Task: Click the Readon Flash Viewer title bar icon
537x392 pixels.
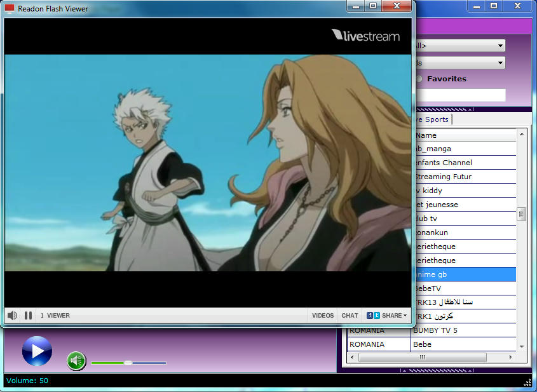Action: tap(10, 8)
